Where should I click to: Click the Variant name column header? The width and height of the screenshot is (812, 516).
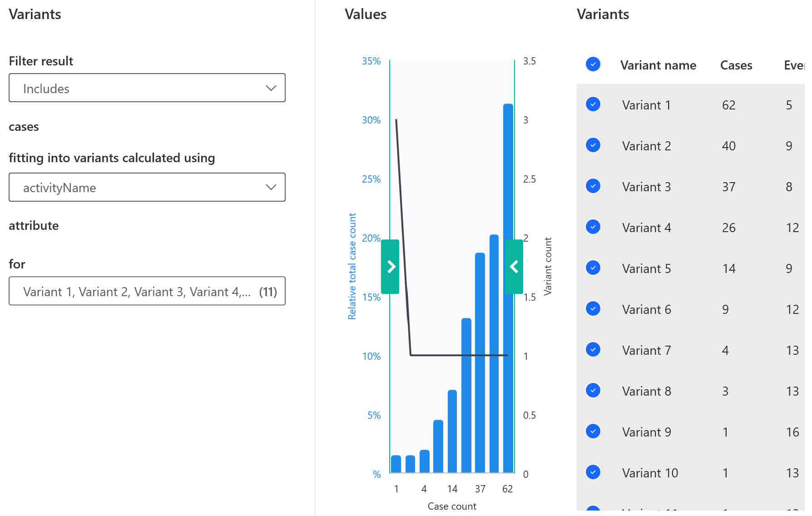pos(658,65)
